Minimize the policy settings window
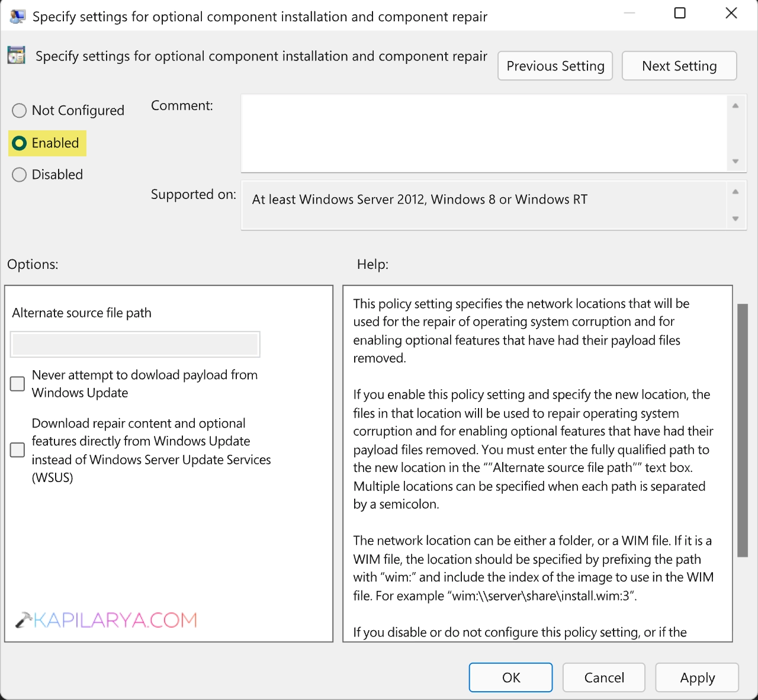The image size is (758, 700). pos(629,13)
